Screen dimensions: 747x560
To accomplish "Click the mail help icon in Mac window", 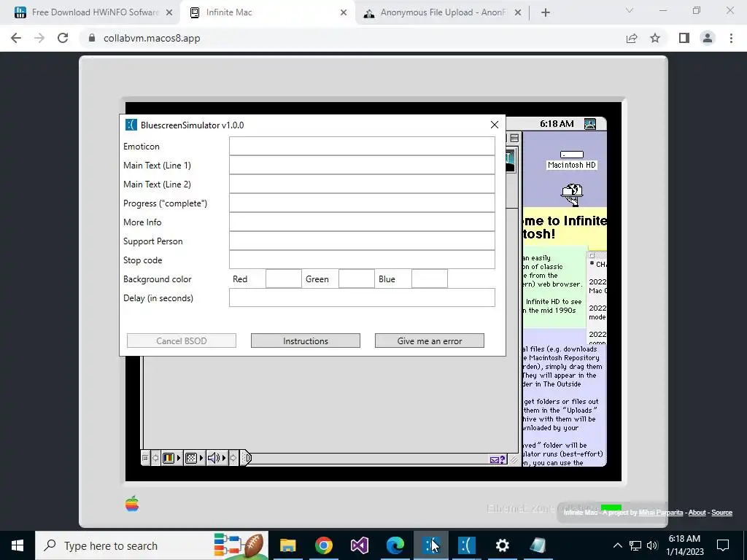I will coord(498,459).
